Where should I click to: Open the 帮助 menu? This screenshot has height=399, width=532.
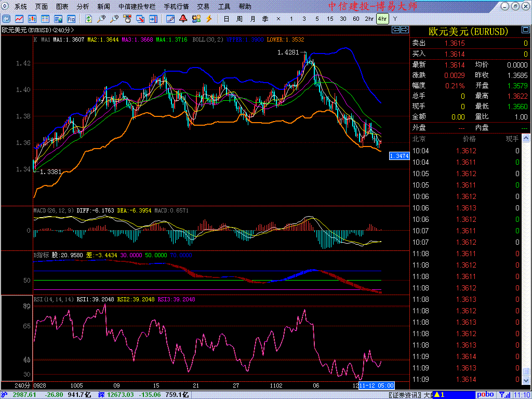[x=245, y=6]
